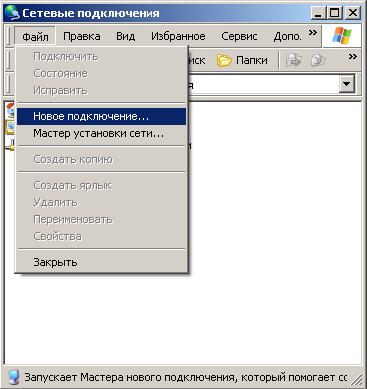Click the folder icon beside Папки
The width and height of the screenshot is (367, 389).
coord(224,61)
